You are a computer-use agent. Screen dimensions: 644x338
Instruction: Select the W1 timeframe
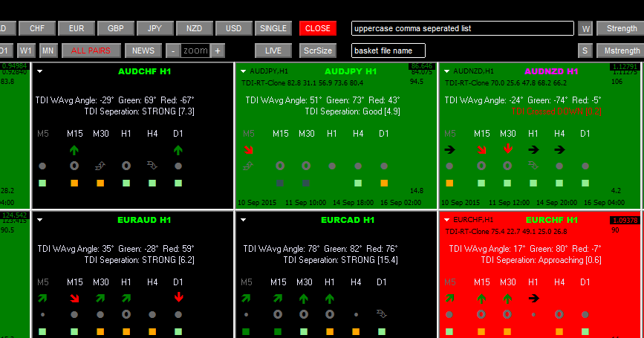pos(26,51)
